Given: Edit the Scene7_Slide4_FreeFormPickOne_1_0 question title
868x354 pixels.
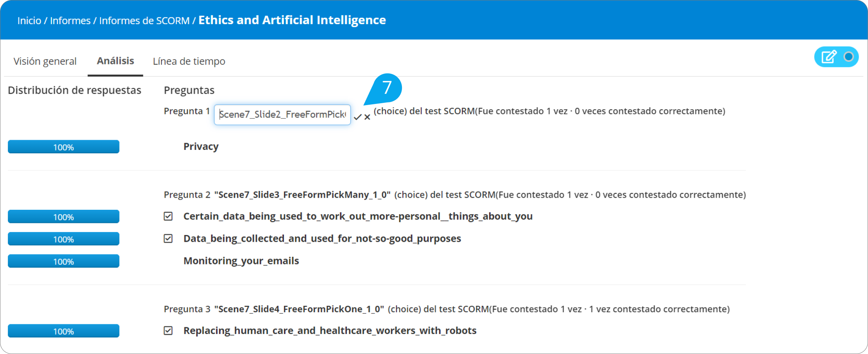Looking at the screenshot, I should (x=299, y=309).
